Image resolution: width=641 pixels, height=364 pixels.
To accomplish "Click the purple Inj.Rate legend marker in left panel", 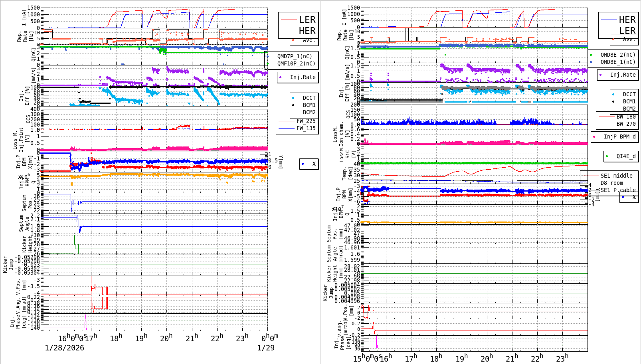I will tap(280, 77).
